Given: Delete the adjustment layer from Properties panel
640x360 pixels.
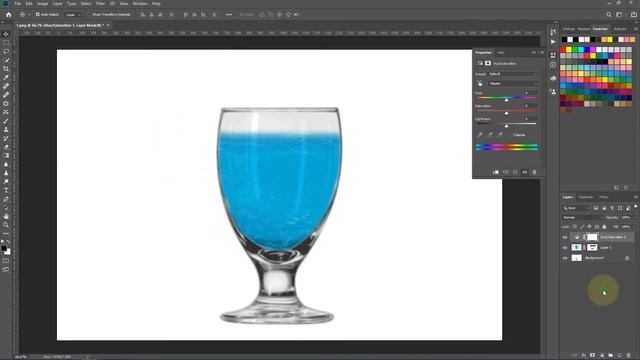Looking at the screenshot, I should point(534,172).
